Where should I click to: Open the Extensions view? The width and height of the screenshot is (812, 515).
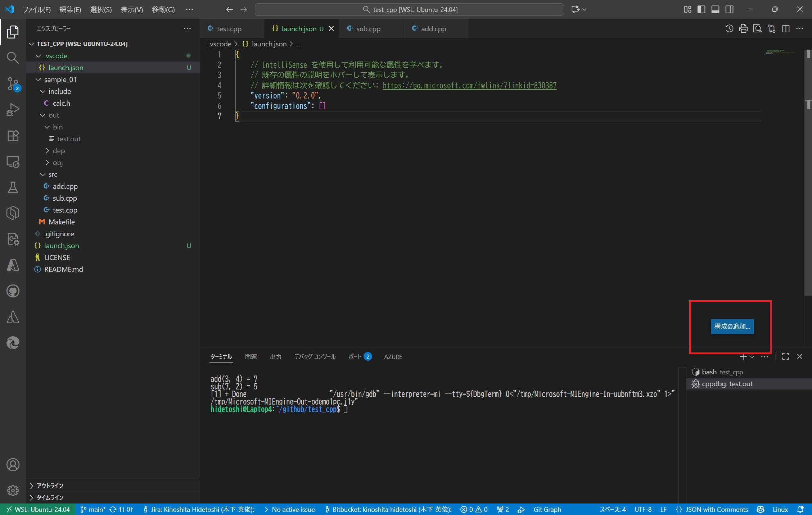point(13,136)
